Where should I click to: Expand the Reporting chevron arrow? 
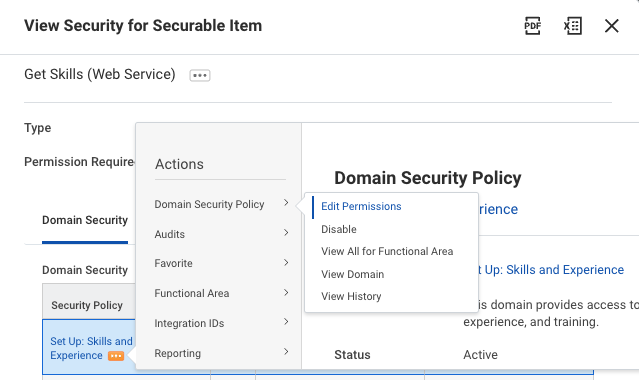[286, 351]
